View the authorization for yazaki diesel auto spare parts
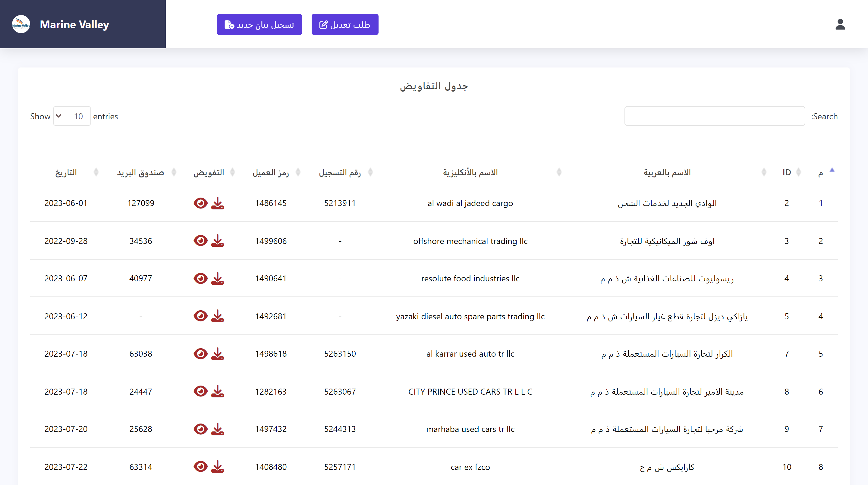 click(200, 316)
